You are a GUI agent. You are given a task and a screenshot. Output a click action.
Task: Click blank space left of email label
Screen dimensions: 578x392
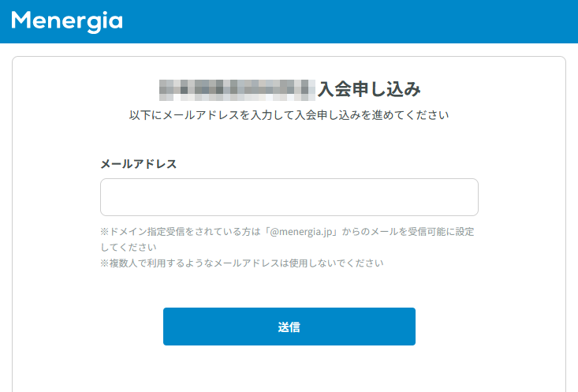pos(56,164)
